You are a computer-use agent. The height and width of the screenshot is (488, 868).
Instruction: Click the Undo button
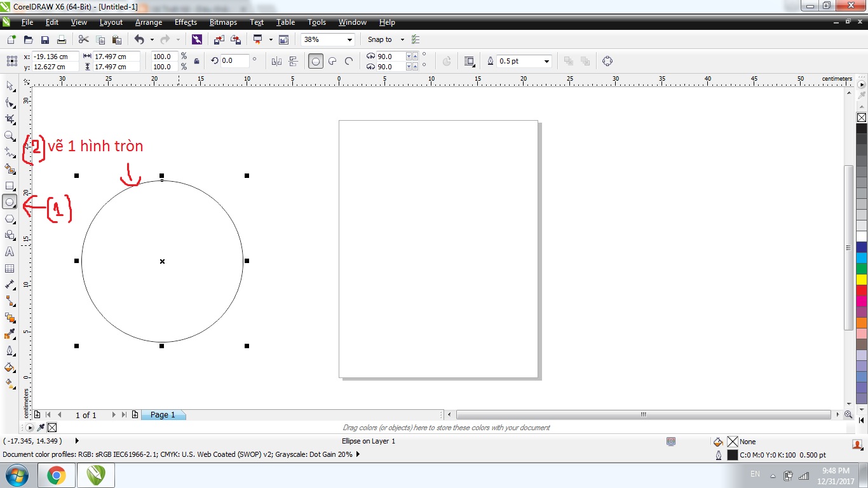(139, 39)
